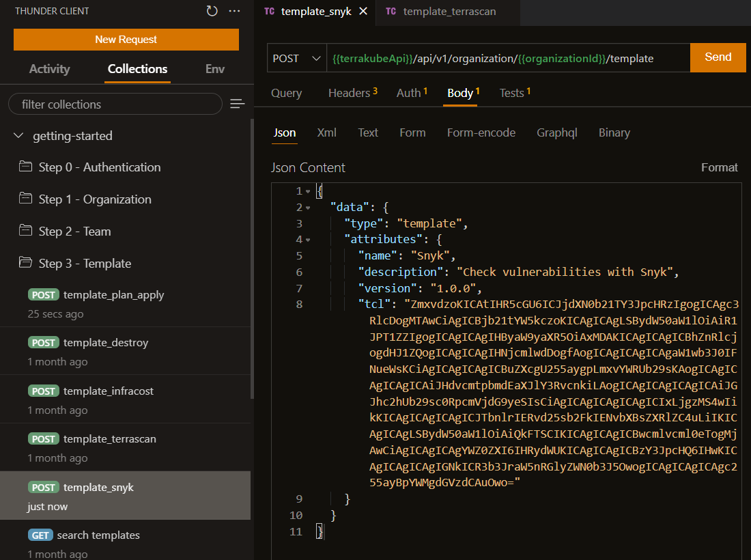Click the refresh icon in Thunder Client header
The width and height of the screenshot is (751, 560).
tap(212, 11)
